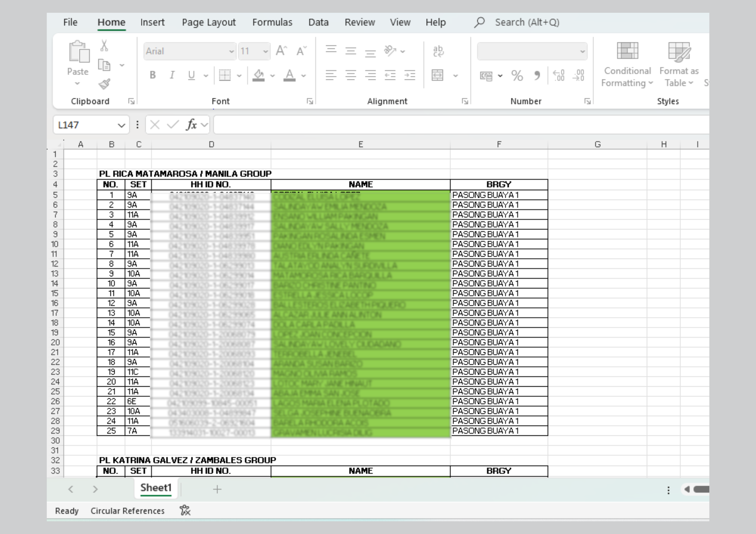Click the text Orientation icon

tap(390, 51)
